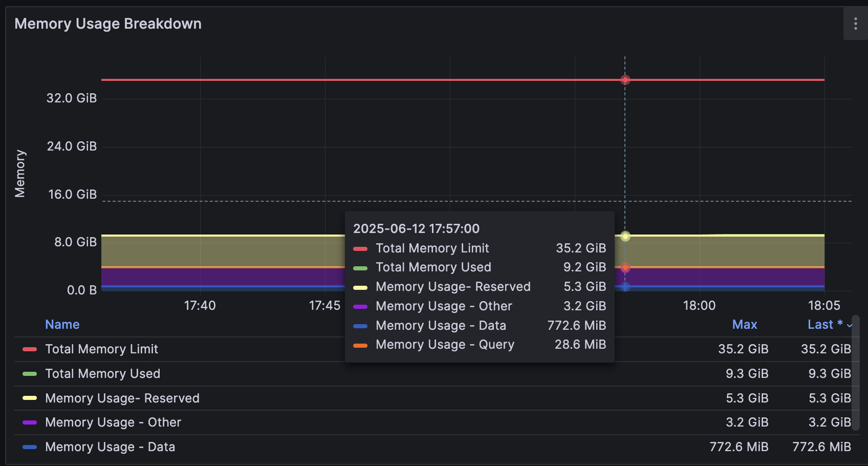This screenshot has height=466, width=868.
Task: Click the orange-red data point at the crosshair
Action: coord(625,267)
